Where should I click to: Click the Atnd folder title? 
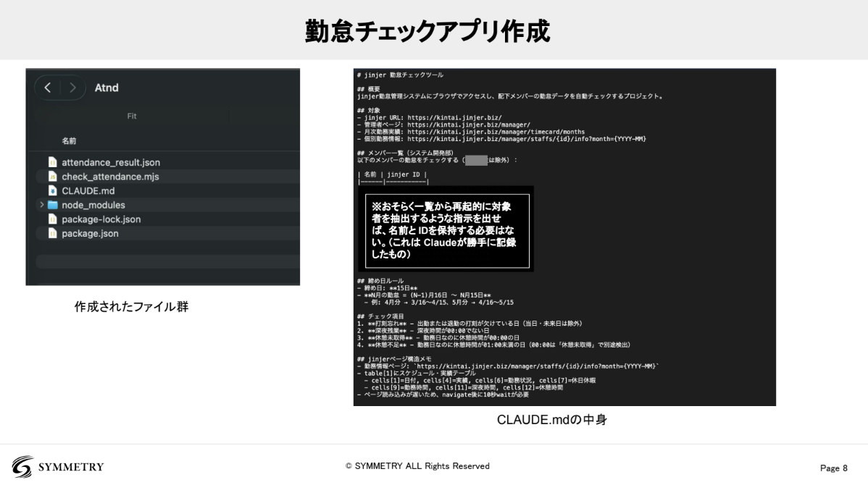click(x=107, y=88)
